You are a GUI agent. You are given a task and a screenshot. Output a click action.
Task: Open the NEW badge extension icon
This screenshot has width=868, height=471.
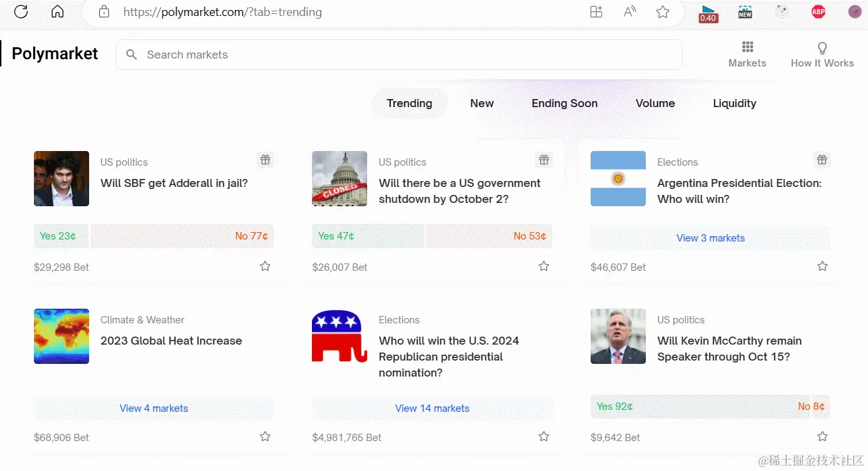point(745,11)
